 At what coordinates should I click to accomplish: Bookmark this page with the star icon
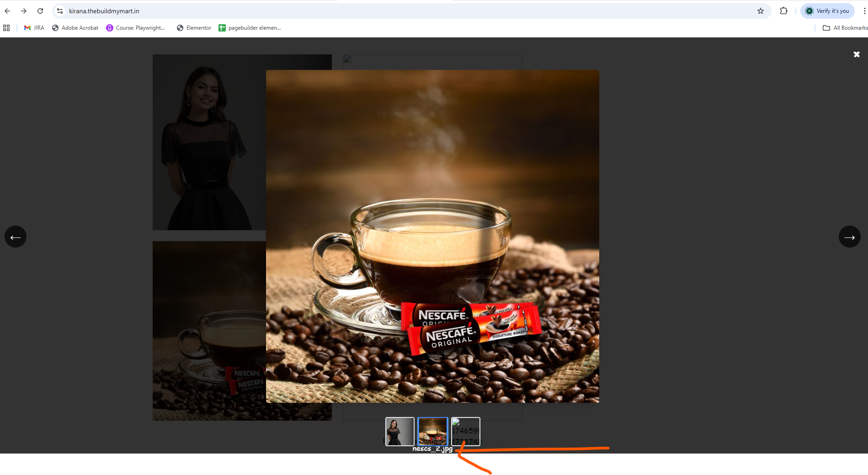point(761,11)
